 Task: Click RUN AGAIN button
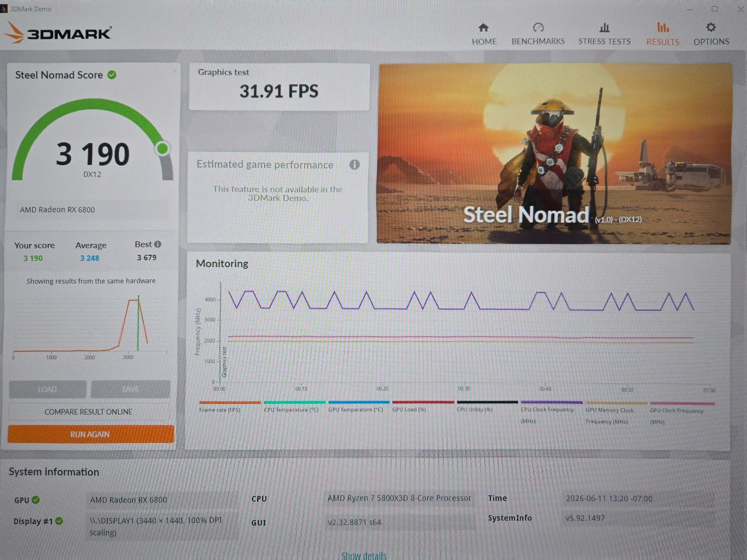[x=90, y=434]
